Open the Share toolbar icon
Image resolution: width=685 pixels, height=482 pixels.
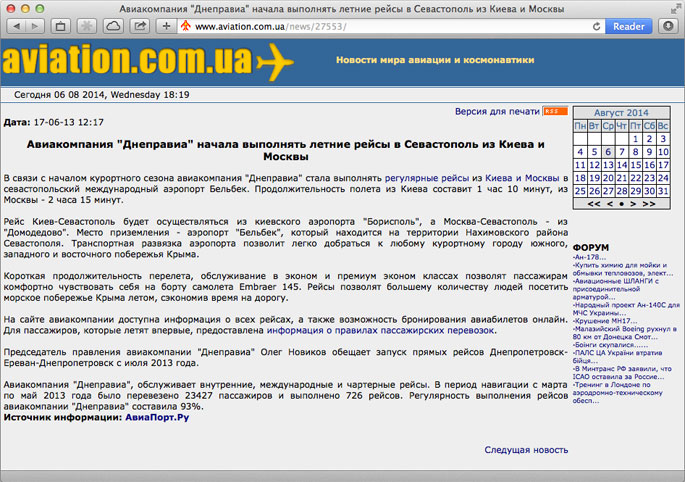click(x=139, y=26)
